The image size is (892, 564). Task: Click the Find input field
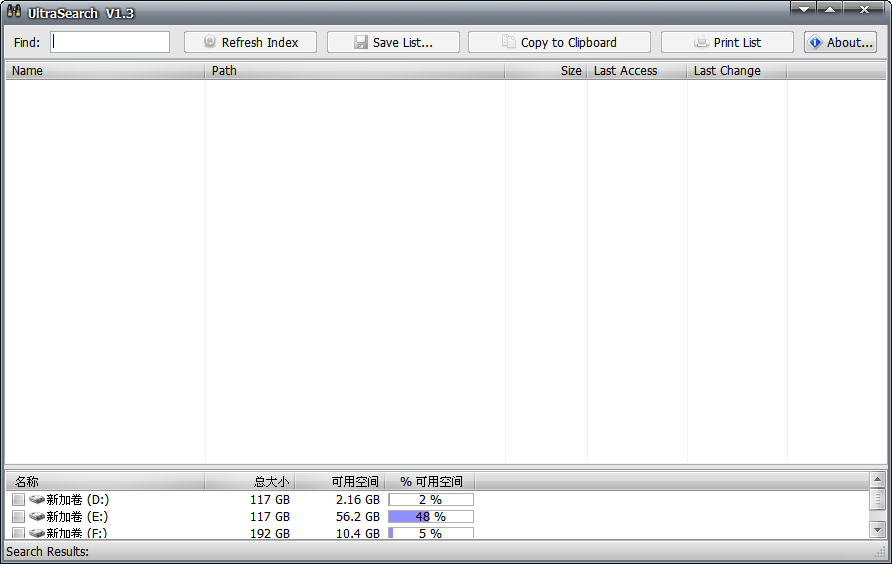click(110, 42)
